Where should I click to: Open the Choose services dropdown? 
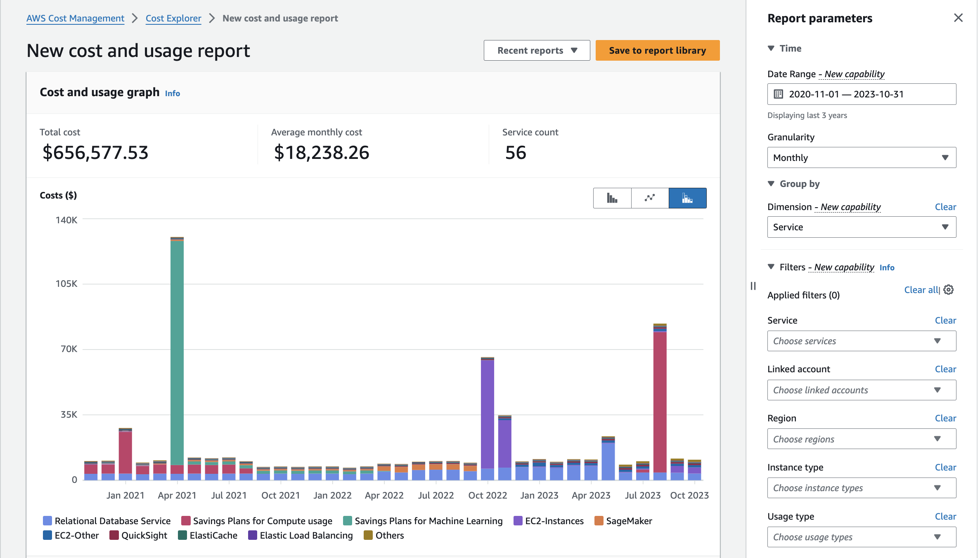pyautogui.click(x=862, y=341)
